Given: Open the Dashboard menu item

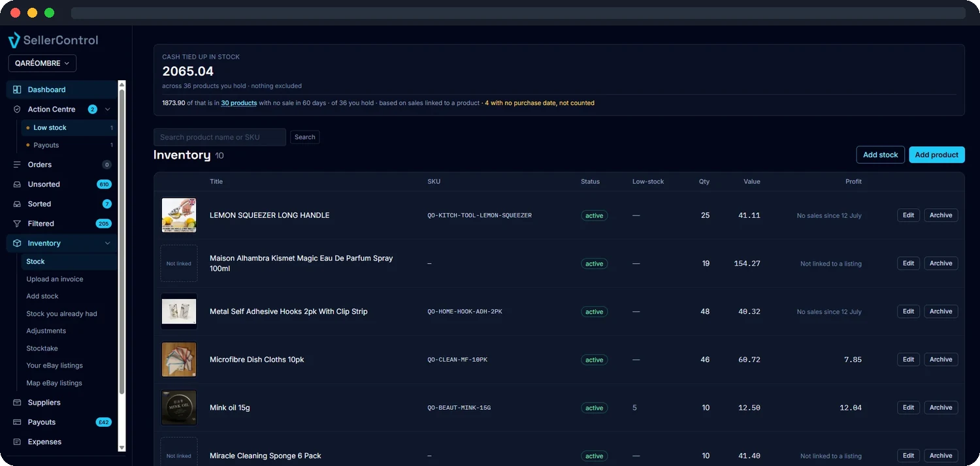Looking at the screenshot, I should point(62,89).
